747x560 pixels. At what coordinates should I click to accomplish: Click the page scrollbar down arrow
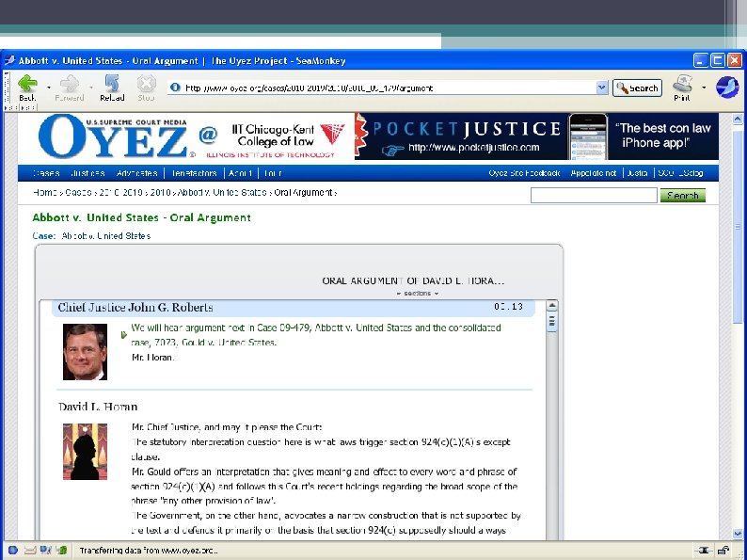coord(738,534)
